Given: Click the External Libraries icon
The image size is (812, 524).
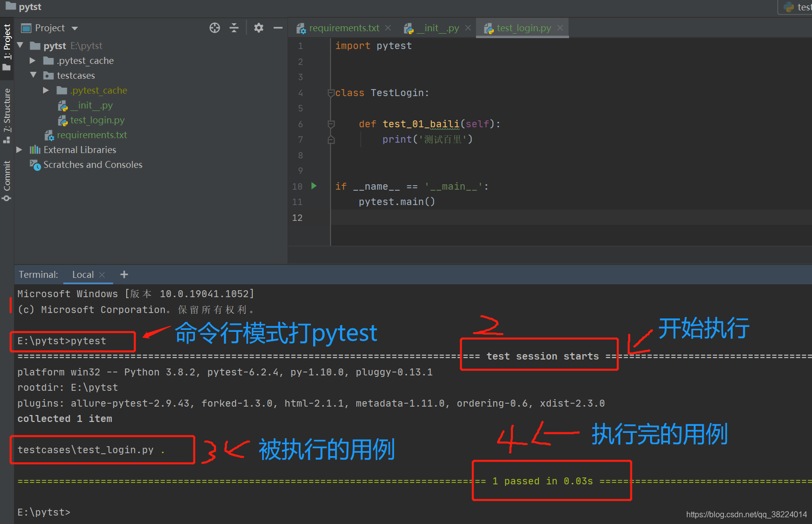Looking at the screenshot, I should click(35, 150).
